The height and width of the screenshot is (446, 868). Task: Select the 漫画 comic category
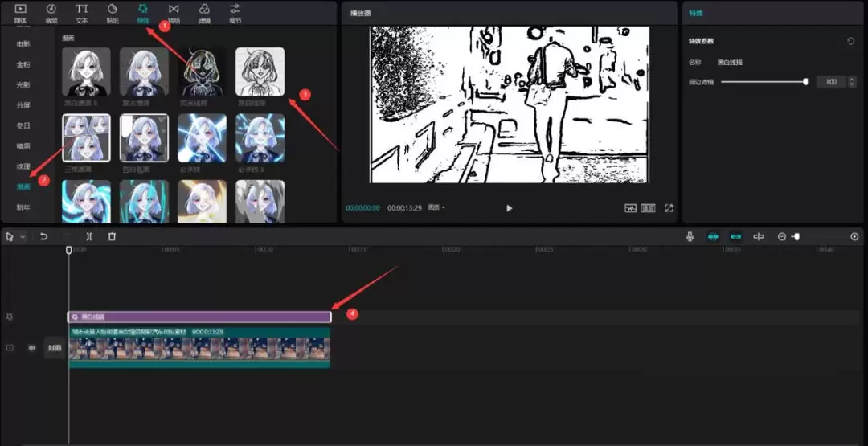pos(23,187)
